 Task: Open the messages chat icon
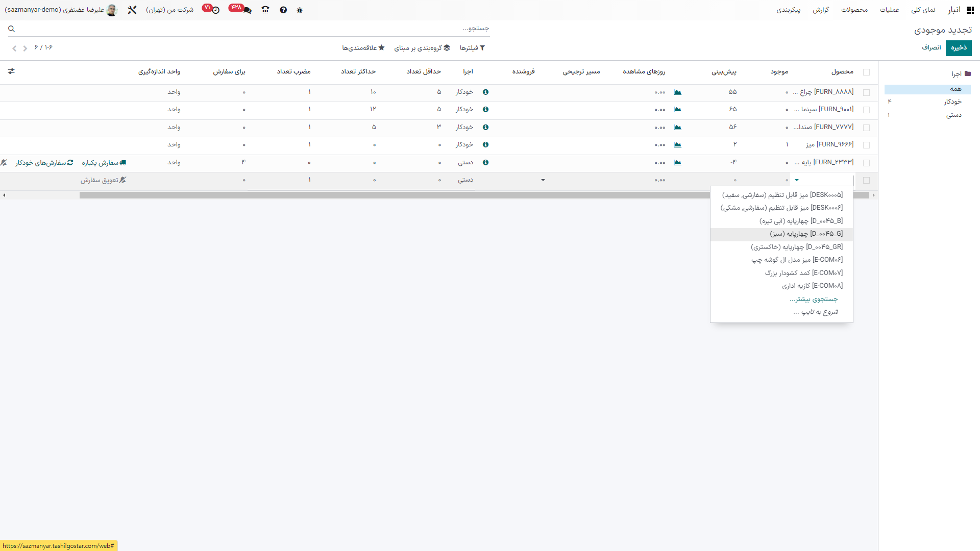248,10
